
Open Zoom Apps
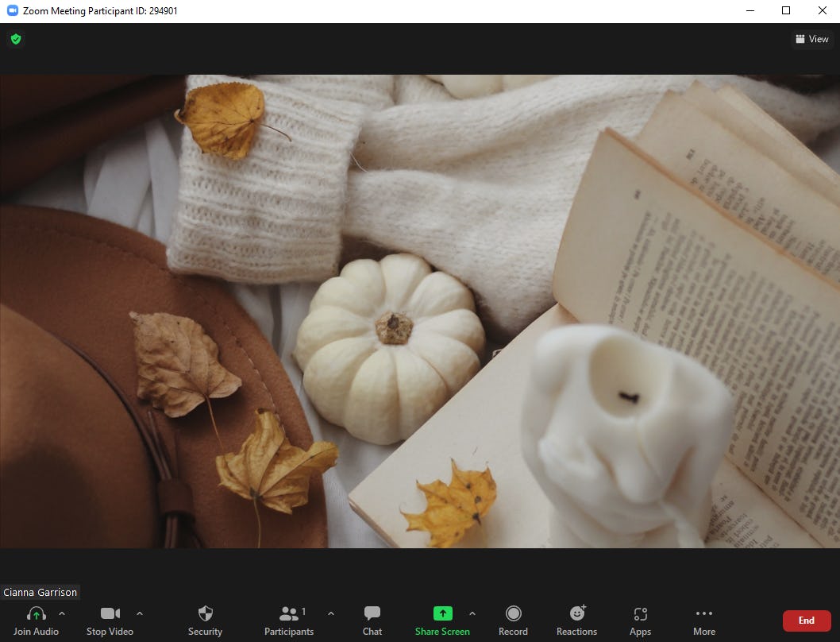click(640, 613)
